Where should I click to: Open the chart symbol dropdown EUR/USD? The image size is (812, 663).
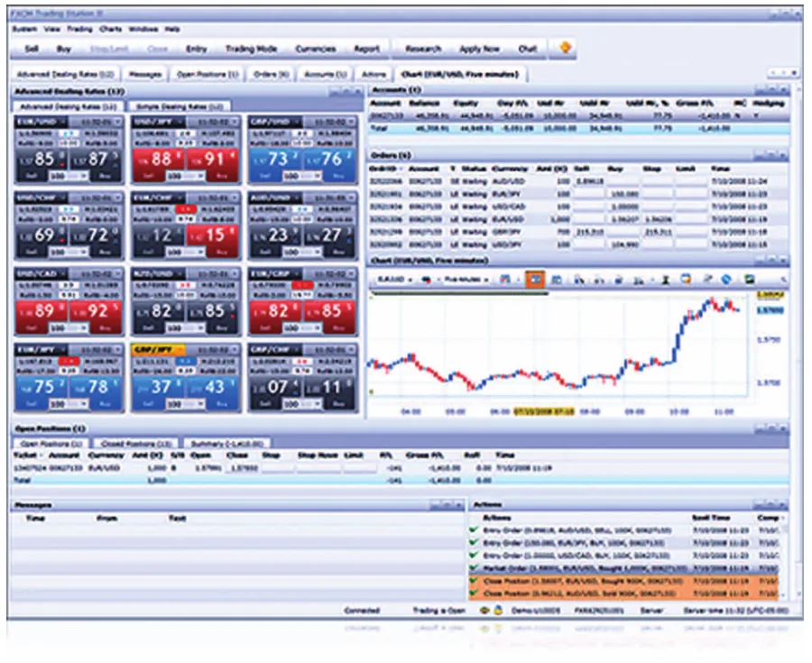pyautogui.click(x=394, y=280)
